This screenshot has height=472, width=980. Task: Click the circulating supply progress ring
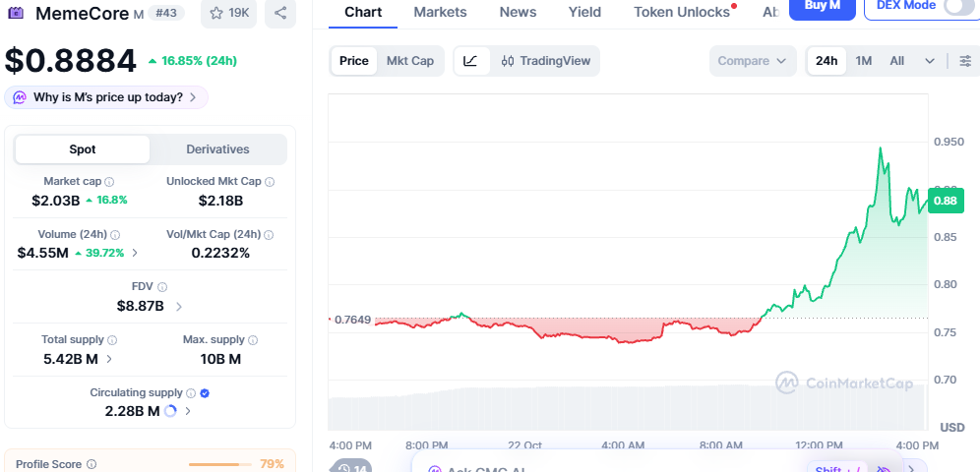pos(170,411)
